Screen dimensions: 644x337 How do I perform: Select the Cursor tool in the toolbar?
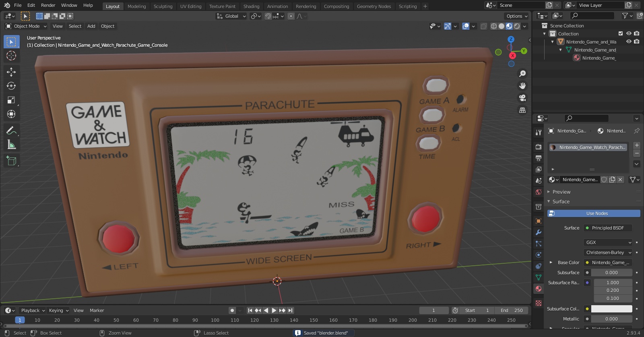[11, 56]
